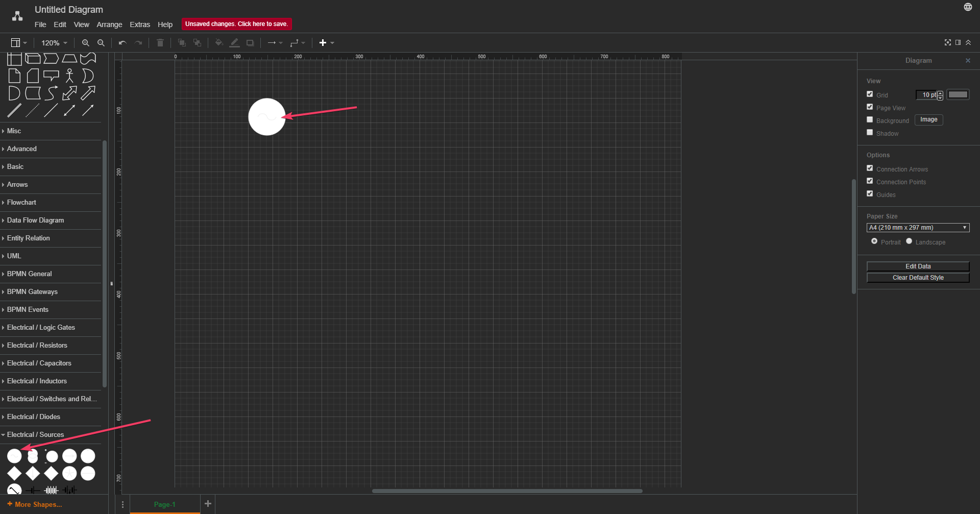The width and height of the screenshot is (980, 514).
Task: Collapse the toolbar with double chevron icon
Action: tap(968, 43)
